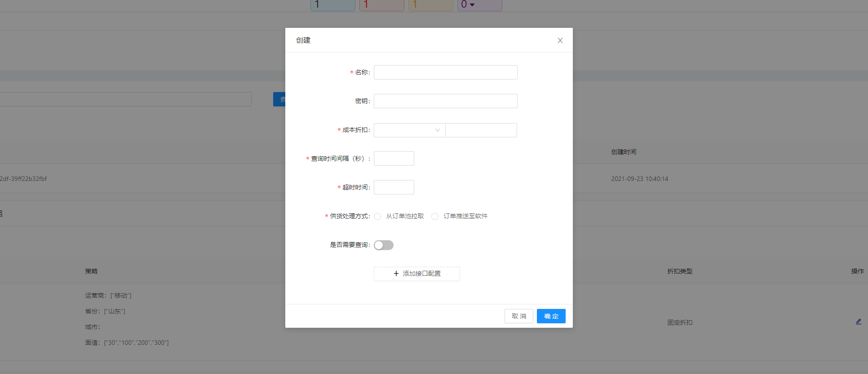Viewport: 868px width, 374px height.
Task: Click the plus icon in 添加接口配置
Action: coord(396,273)
